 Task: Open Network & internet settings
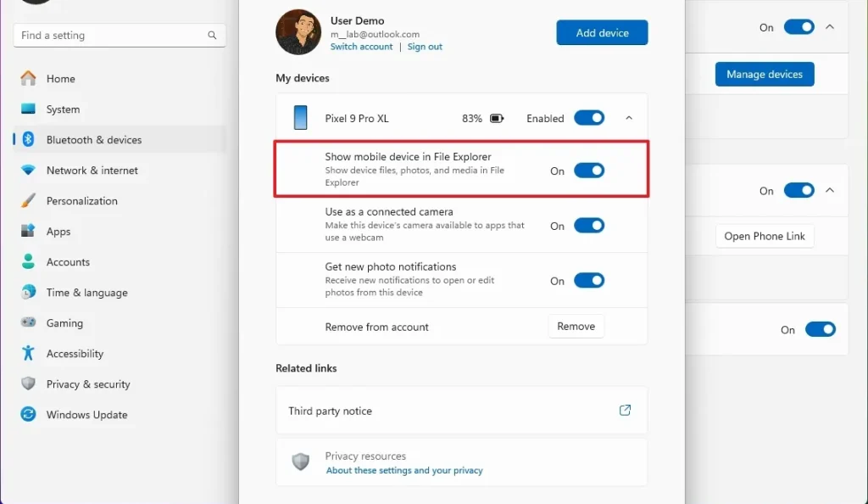click(x=120, y=170)
